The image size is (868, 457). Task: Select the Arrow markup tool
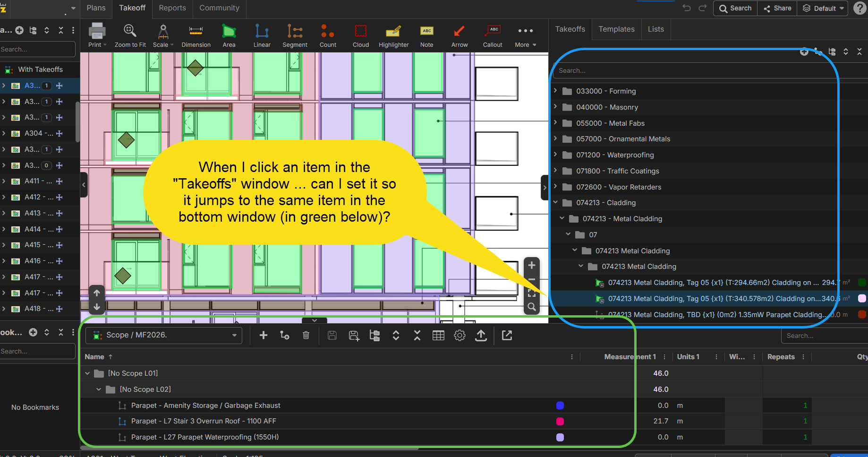(x=459, y=35)
